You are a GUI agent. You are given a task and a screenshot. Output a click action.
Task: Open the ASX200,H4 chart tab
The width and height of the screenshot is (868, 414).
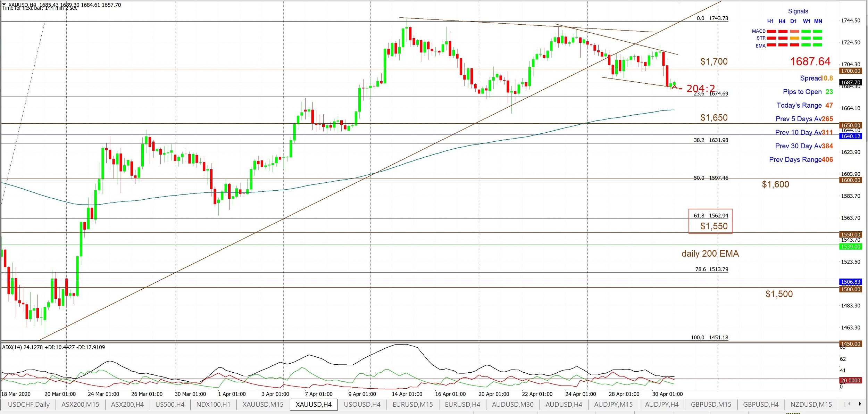tap(127, 404)
